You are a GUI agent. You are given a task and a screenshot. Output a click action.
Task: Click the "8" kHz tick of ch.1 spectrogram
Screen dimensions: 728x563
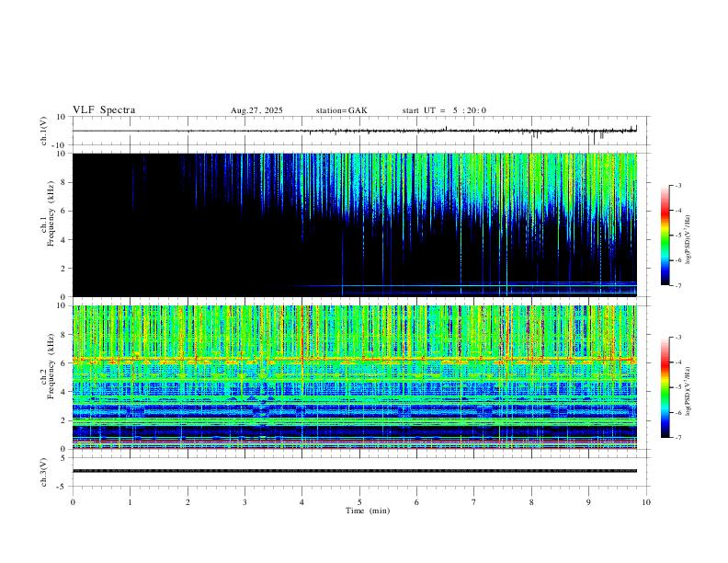pyautogui.click(x=64, y=182)
